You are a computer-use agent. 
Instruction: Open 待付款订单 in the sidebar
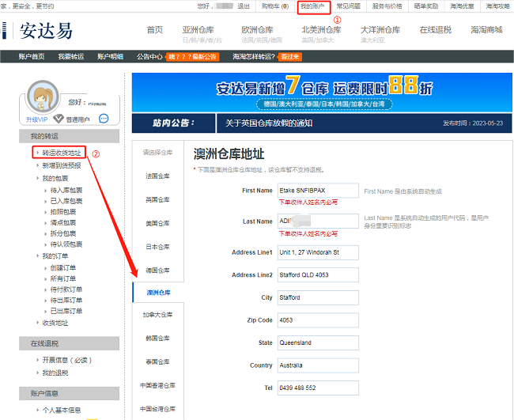click(x=66, y=289)
